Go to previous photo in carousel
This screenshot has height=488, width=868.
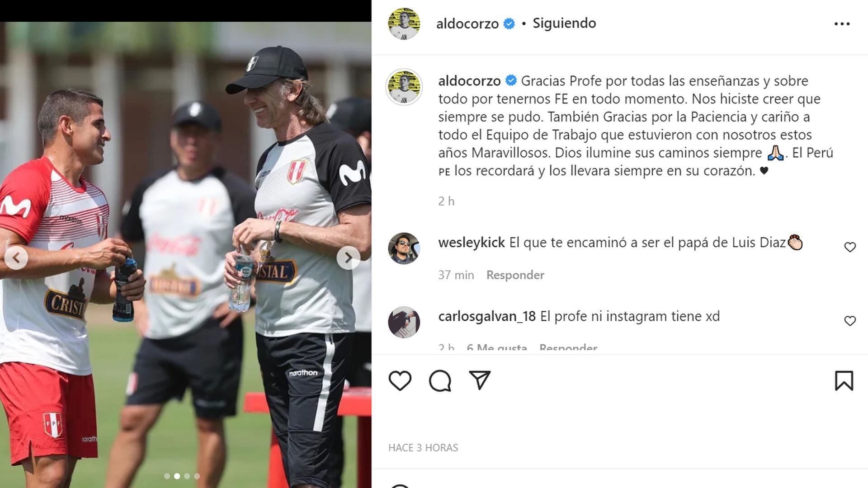tap(16, 258)
